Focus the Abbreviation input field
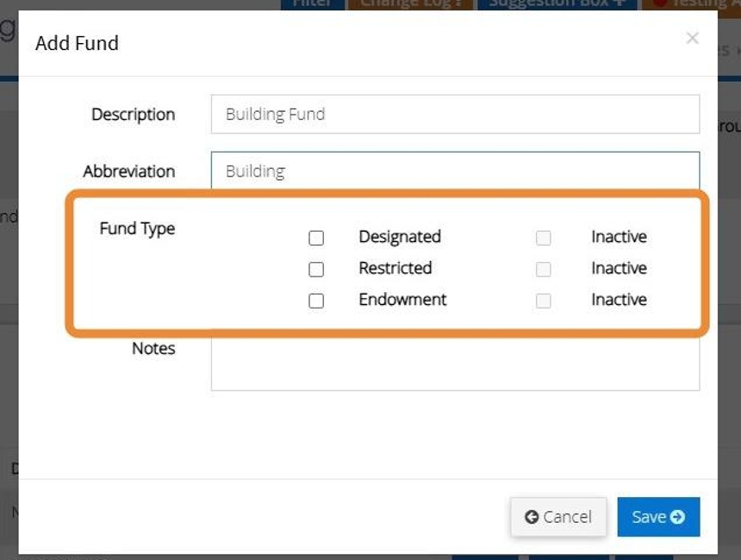Screen dimensions: 741x560 [455, 171]
